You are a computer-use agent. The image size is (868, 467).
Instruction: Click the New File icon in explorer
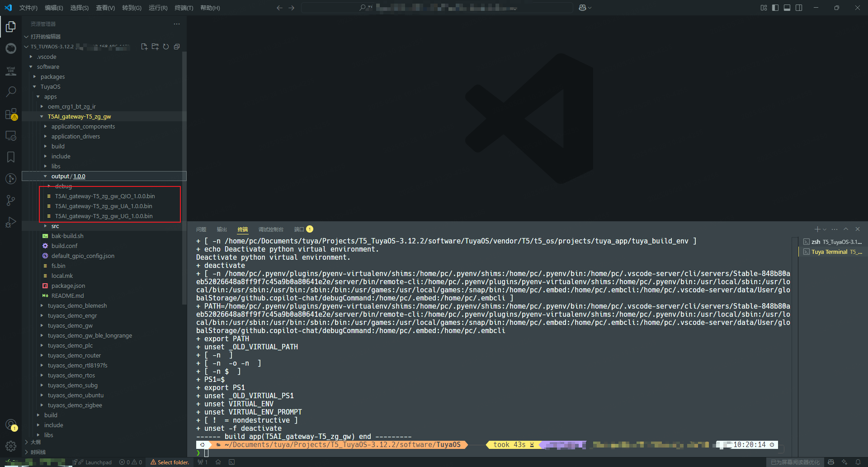[144, 47]
